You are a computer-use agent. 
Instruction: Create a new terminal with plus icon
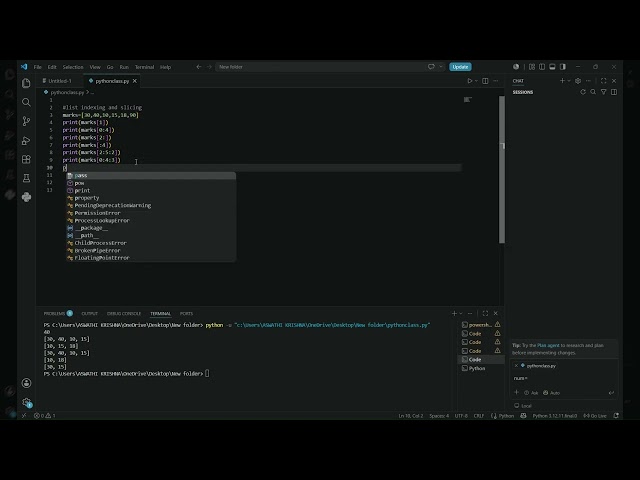point(454,313)
